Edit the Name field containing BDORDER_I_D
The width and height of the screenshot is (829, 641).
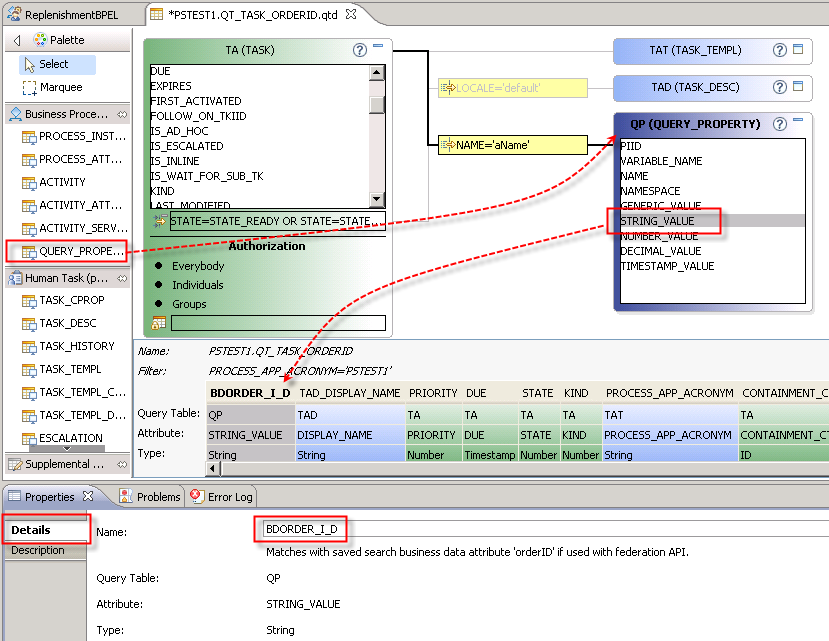[x=545, y=529]
